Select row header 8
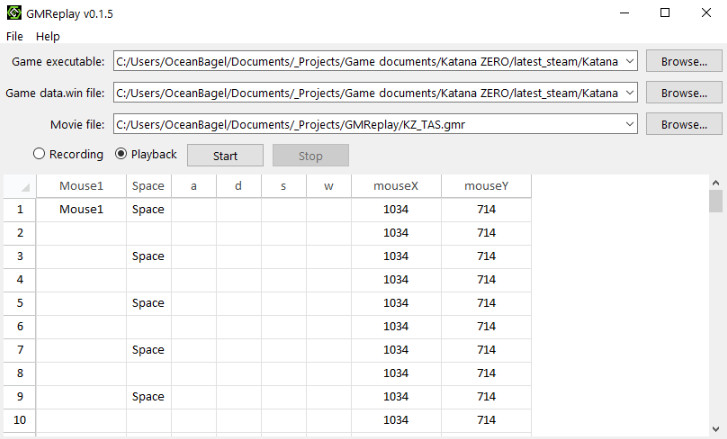This screenshot has height=439, width=727. (20, 373)
